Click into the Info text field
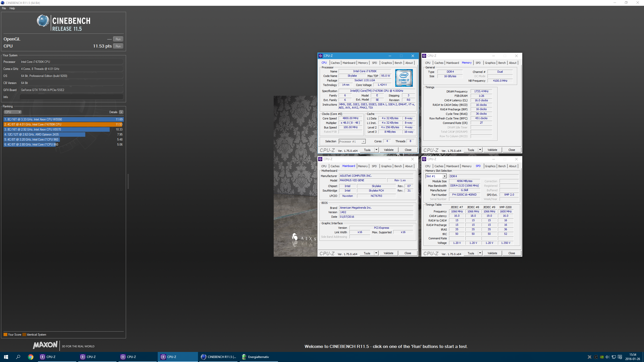The width and height of the screenshot is (644, 362). coord(71,97)
